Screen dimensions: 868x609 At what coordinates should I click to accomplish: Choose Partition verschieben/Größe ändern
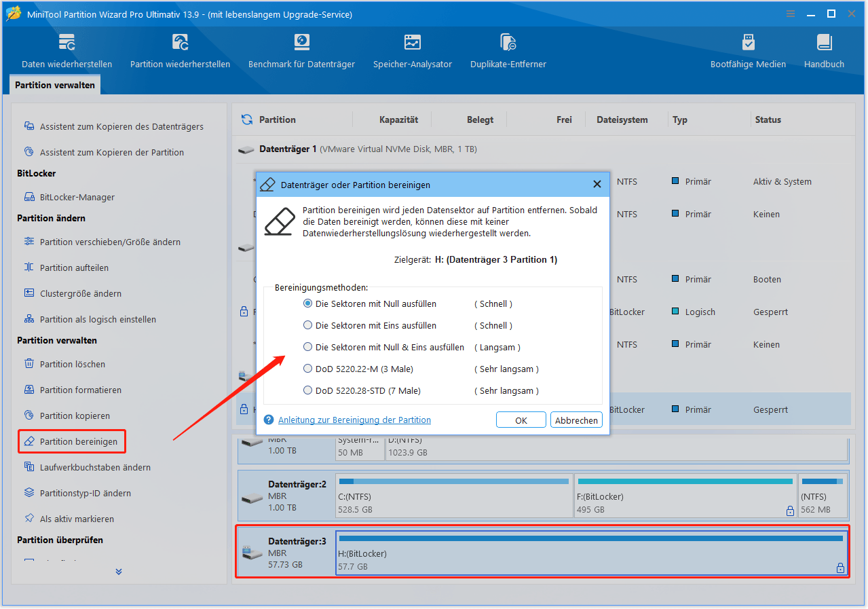(102, 242)
